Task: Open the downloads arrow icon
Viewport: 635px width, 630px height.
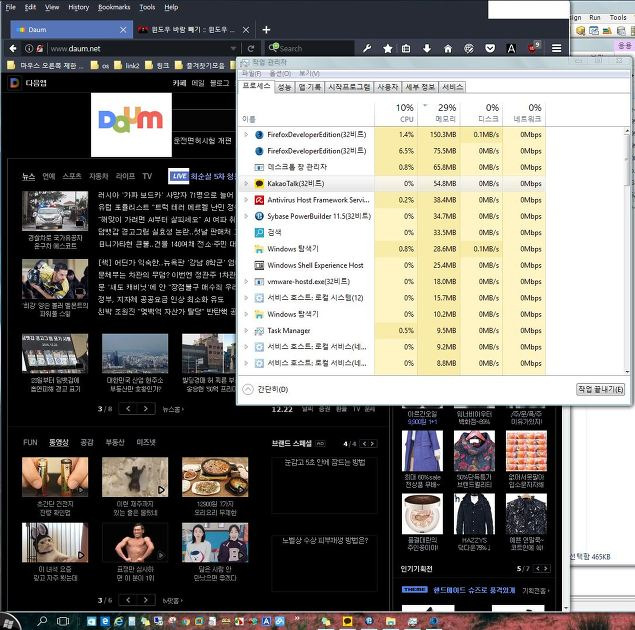Action: tap(427, 49)
